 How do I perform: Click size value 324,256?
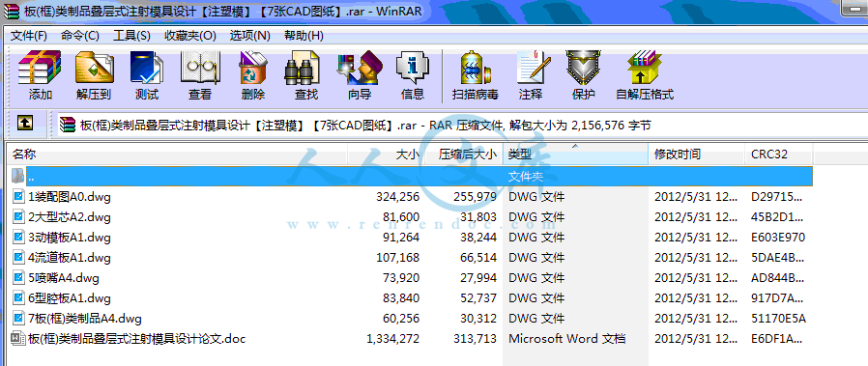pyautogui.click(x=397, y=196)
